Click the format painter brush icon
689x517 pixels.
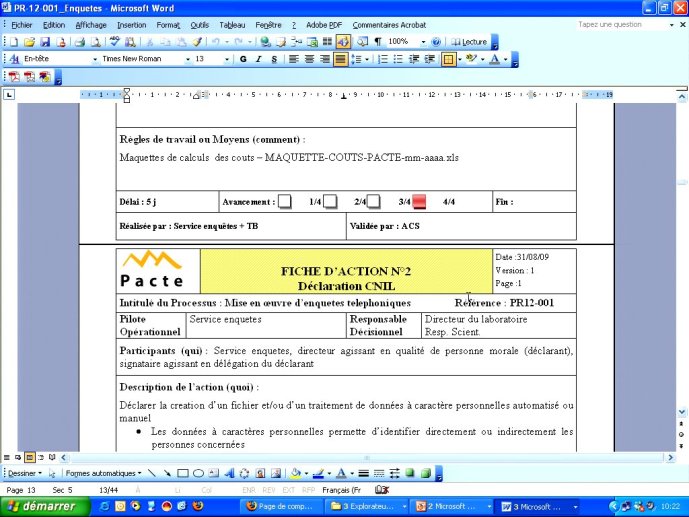point(197,42)
